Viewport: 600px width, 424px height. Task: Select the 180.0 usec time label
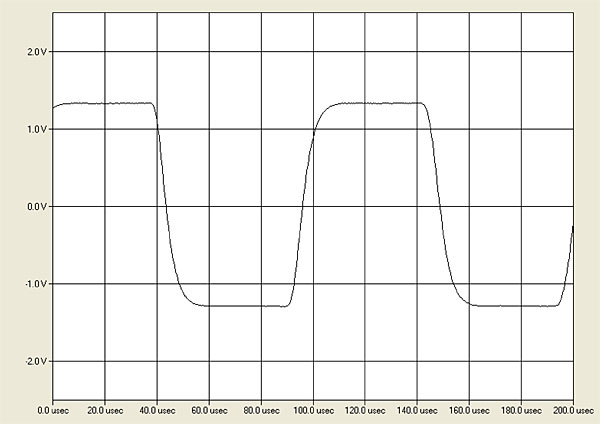[521, 410]
